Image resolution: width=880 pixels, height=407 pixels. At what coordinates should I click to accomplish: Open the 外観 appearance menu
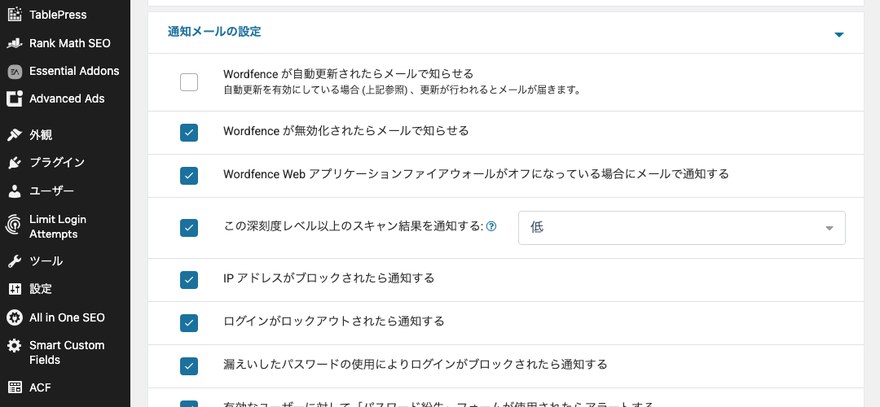[x=40, y=135]
